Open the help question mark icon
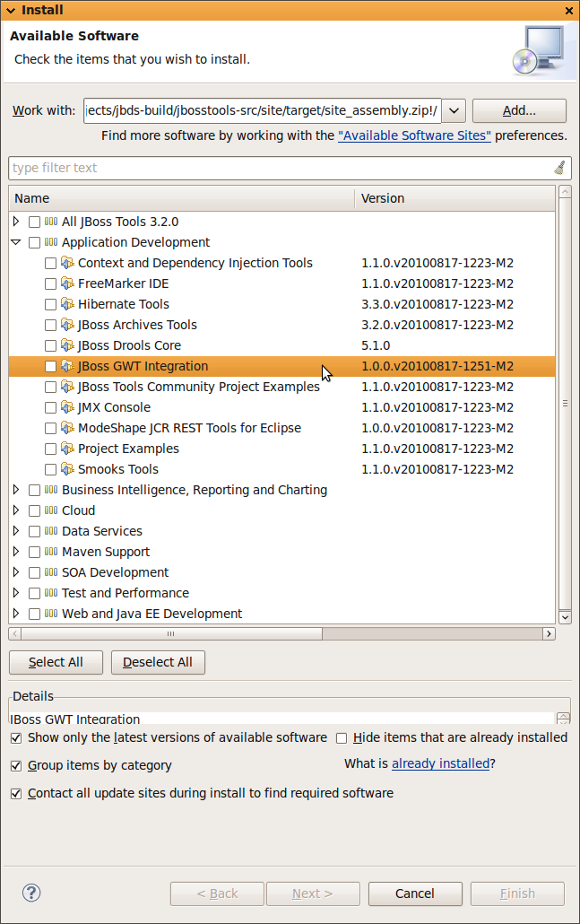580x924 pixels. coord(31,893)
